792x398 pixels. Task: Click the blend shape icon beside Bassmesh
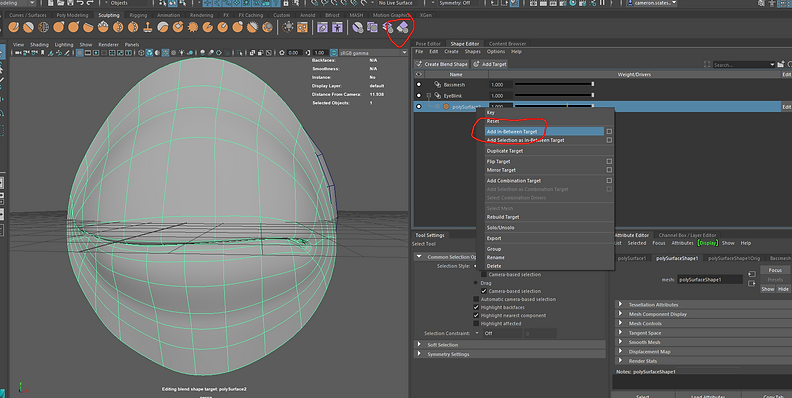[x=437, y=85]
